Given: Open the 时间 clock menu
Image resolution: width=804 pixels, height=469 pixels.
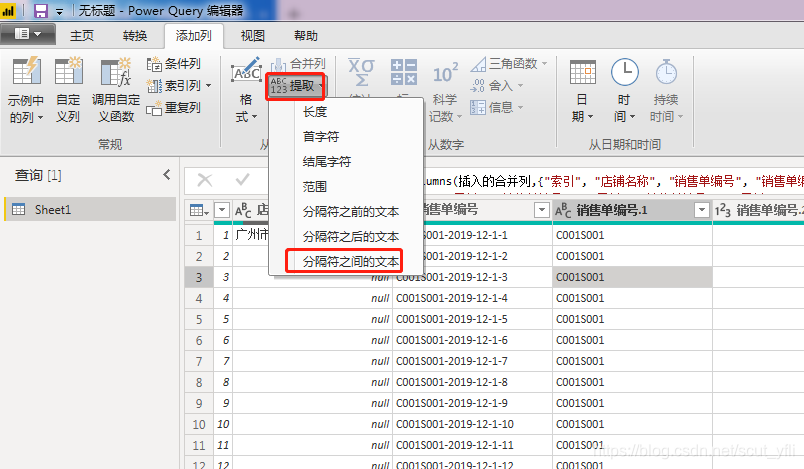Looking at the screenshot, I should click(625, 90).
